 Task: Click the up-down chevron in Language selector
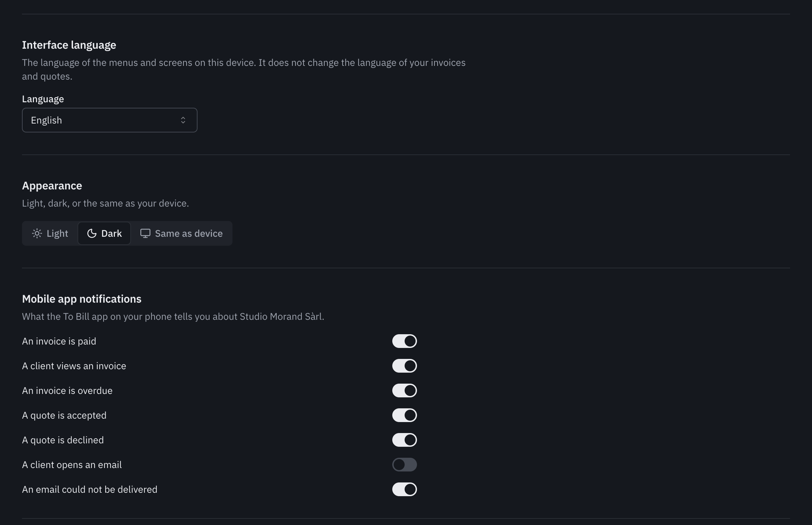click(x=183, y=120)
